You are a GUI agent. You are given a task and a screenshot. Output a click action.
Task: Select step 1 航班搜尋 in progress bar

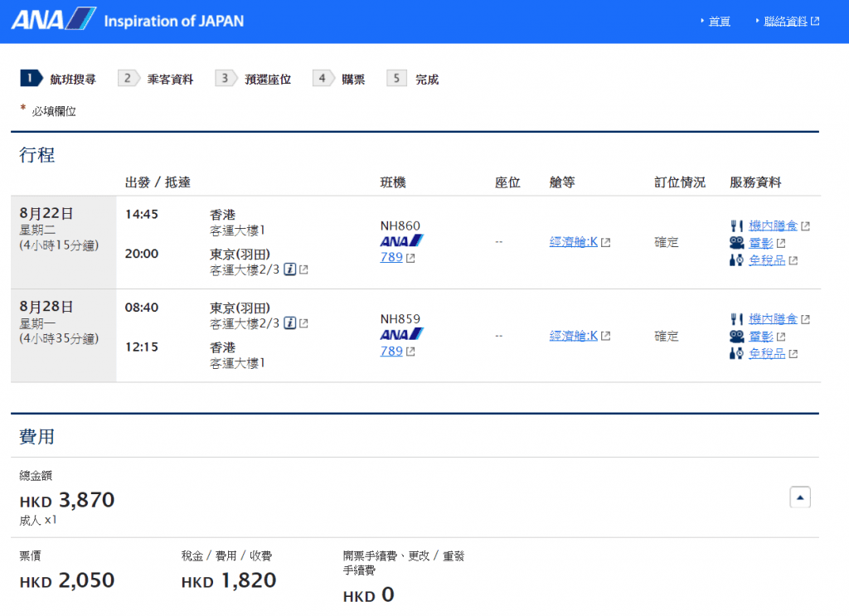[58, 79]
